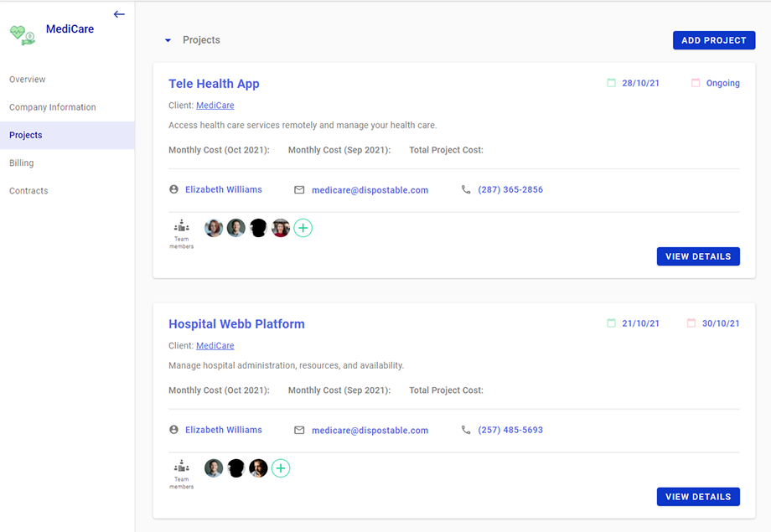Click the medicare@dispostable.com email in Tele Health App
This screenshot has width=771, height=532.
[370, 190]
